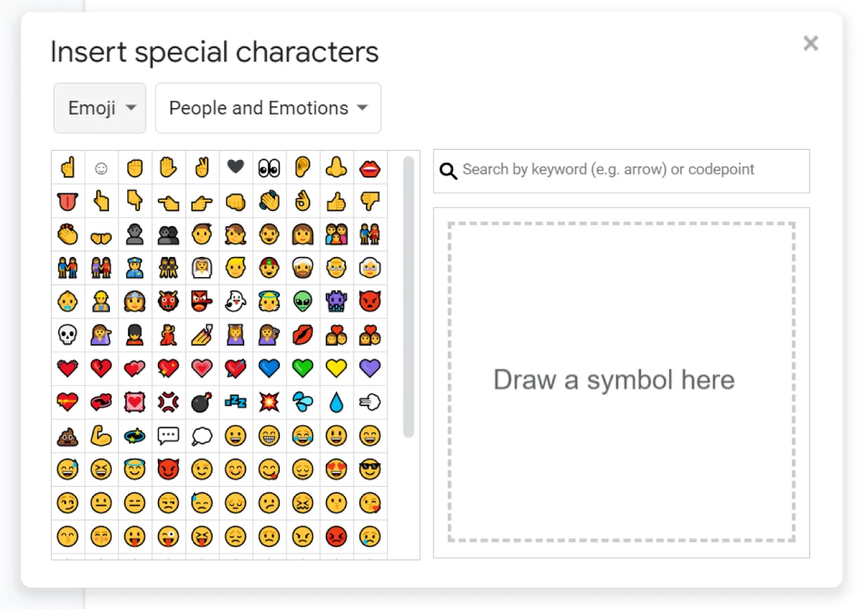Image resolution: width=868 pixels, height=609 pixels.
Task: Select the blue water droplet emoji
Action: pyautogui.click(x=335, y=402)
